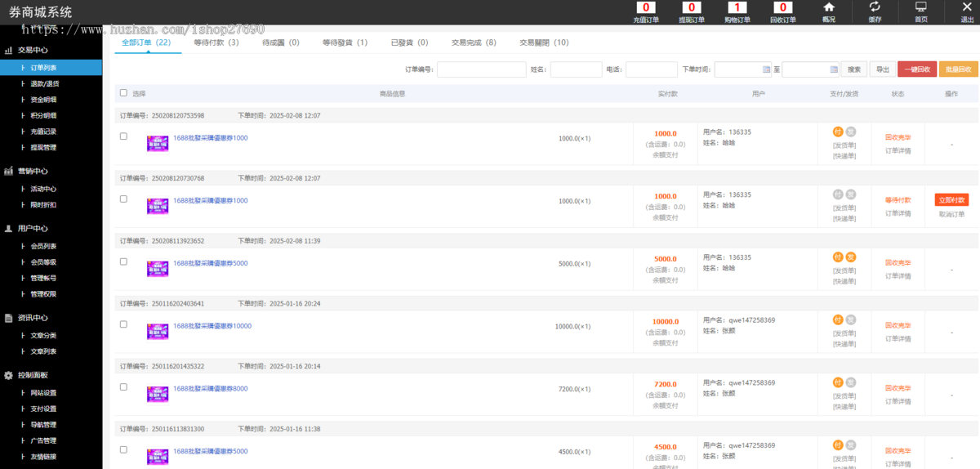Open the 购物订单 counter badge

tap(737, 8)
